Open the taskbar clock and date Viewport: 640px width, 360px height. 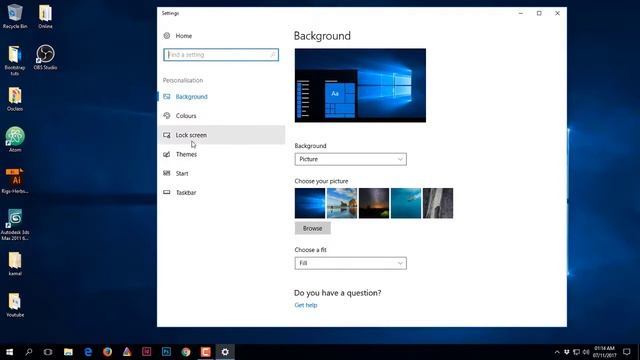tap(604, 352)
